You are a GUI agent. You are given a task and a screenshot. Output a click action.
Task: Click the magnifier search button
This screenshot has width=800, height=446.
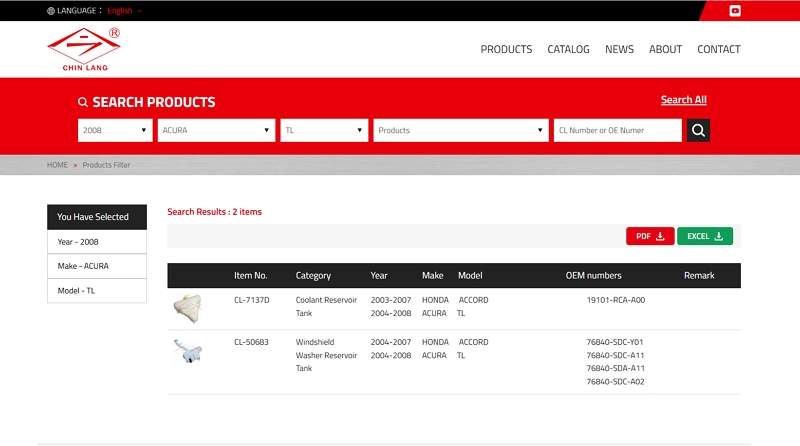(698, 130)
